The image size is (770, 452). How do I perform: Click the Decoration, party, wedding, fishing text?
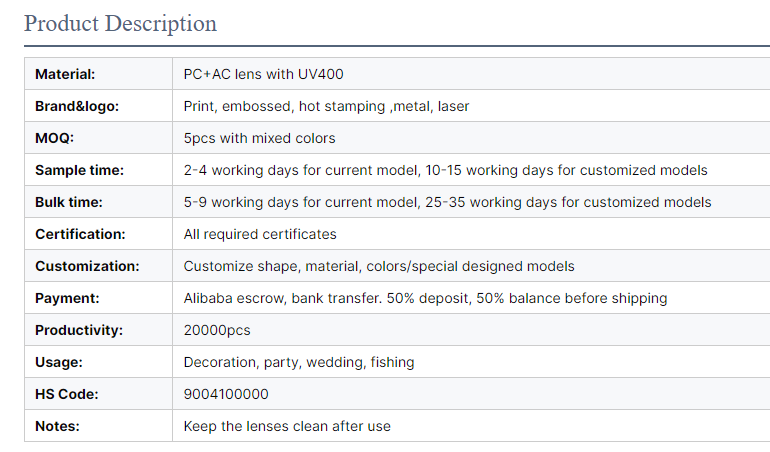pos(299,362)
